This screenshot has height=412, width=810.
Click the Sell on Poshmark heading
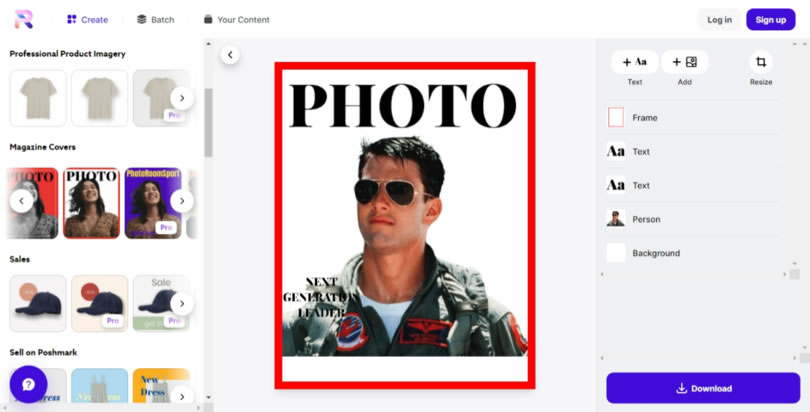(43, 353)
